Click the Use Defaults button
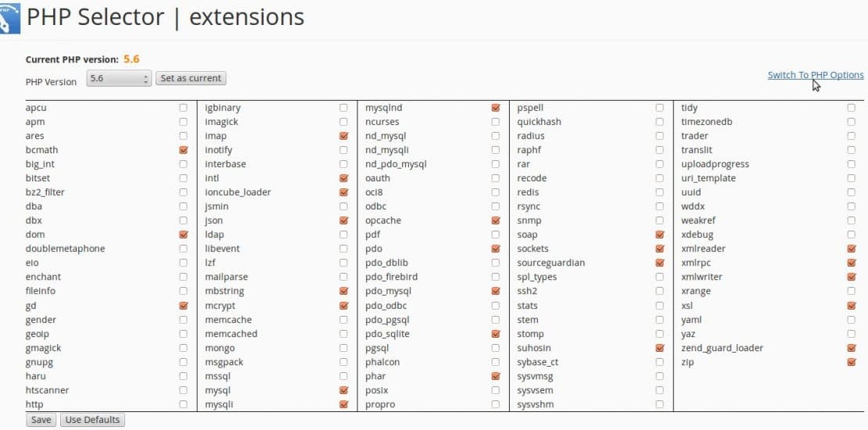868x430 pixels. [x=92, y=420]
